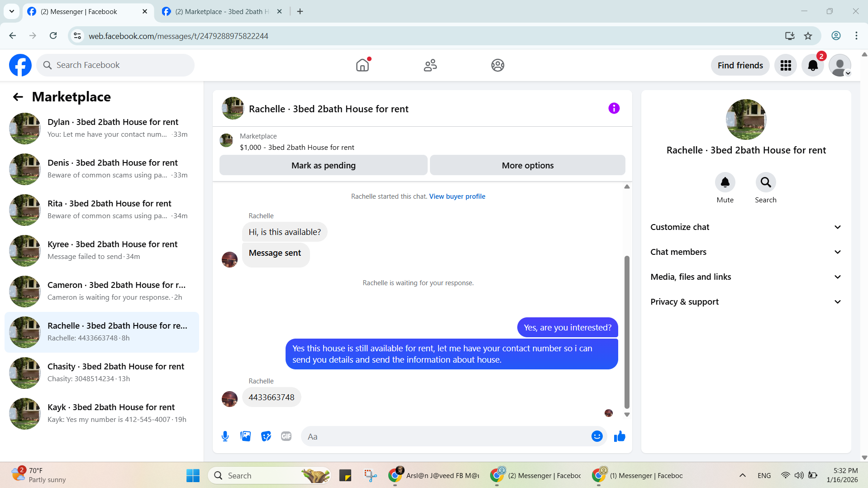Open the taskbar clock and date

842,475
